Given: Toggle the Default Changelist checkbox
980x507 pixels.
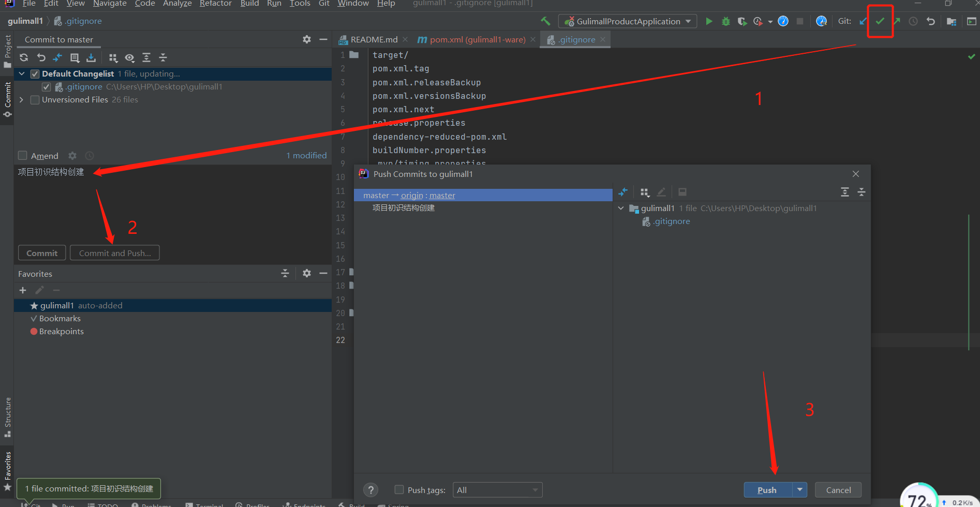Looking at the screenshot, I should tap(35, 74).
